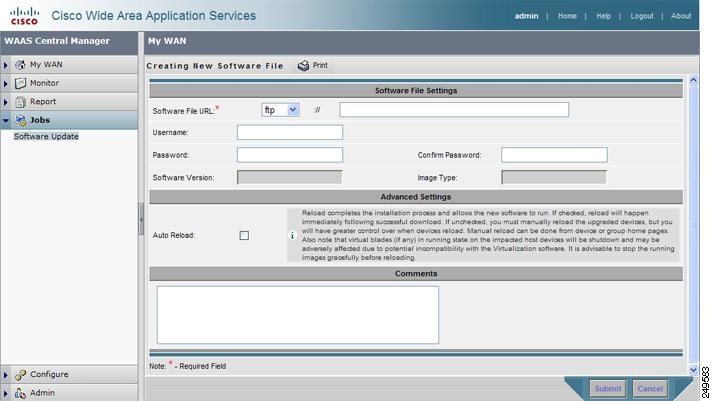712x401 pixels.
Task: Click the Report sidebar icon
Action: 20,102
